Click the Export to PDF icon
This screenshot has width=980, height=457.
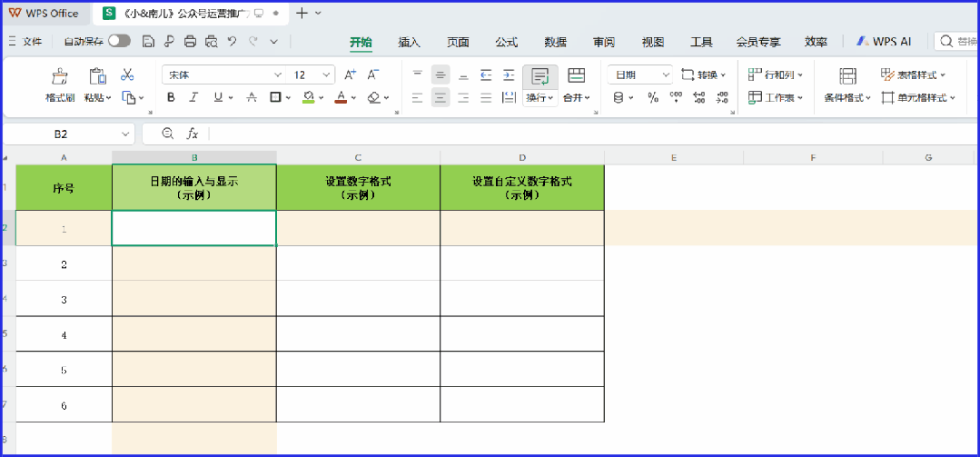pyautogui.click(x=169, y=41)
